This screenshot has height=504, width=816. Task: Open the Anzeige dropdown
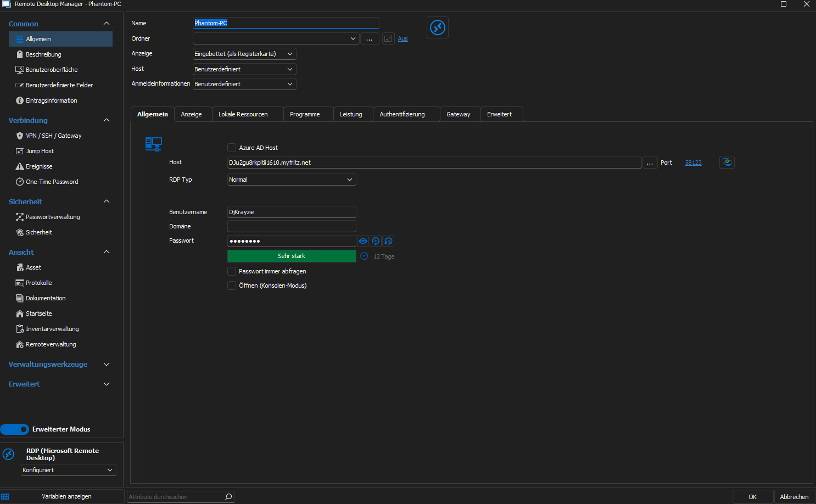click(x=244, y=54)
